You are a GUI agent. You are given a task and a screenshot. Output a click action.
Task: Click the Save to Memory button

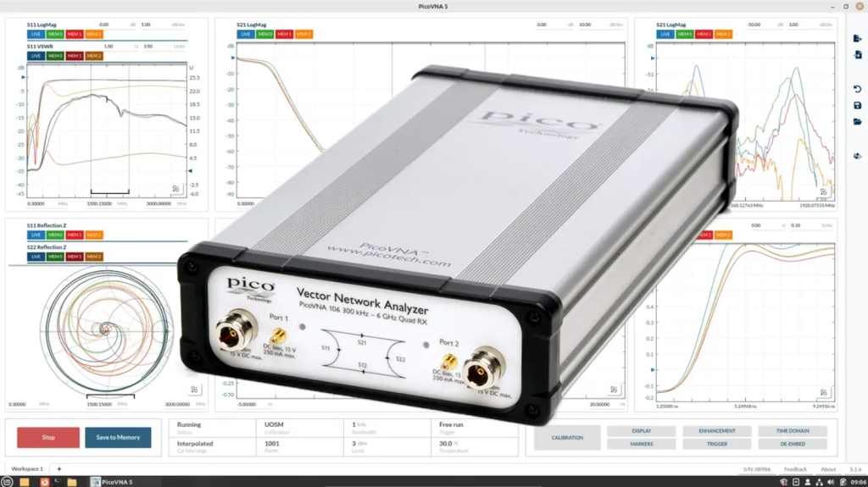tap(118, 437)
